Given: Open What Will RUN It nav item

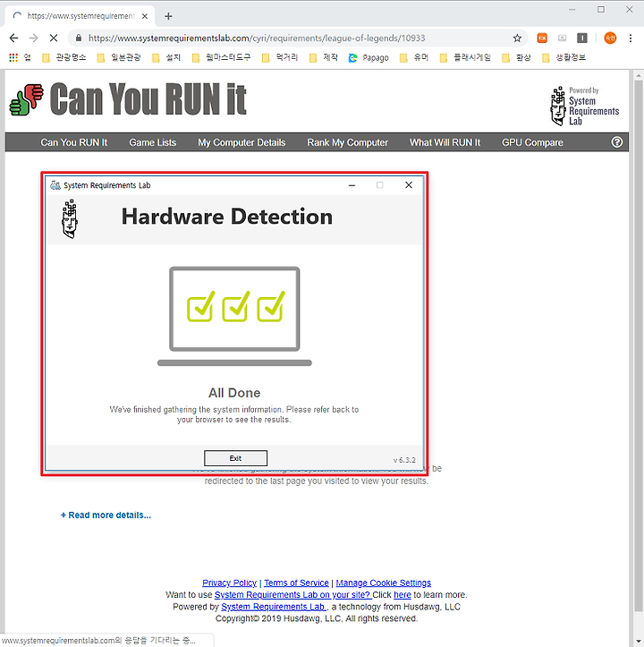Looking at the screenshot, I should pyautogui.click(x=445, y=142).
